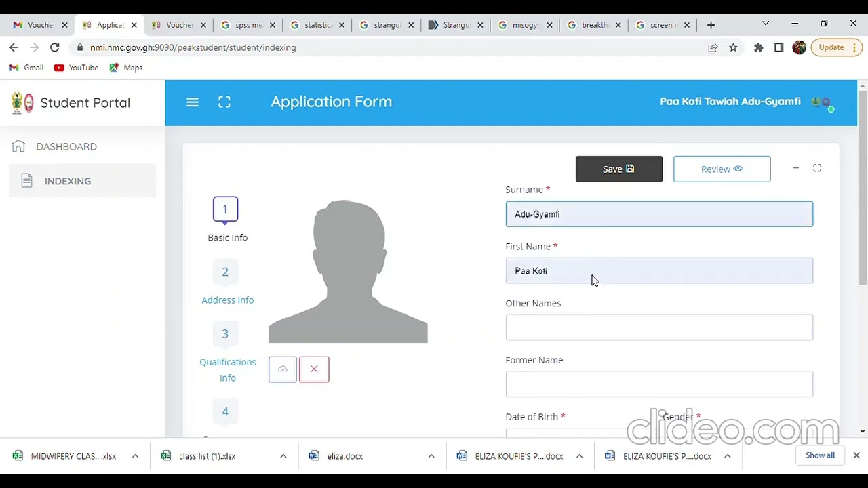868x488 pixels.
Task: Toggle the hamburger sidebar menu icon
Action: pos(193,102)
